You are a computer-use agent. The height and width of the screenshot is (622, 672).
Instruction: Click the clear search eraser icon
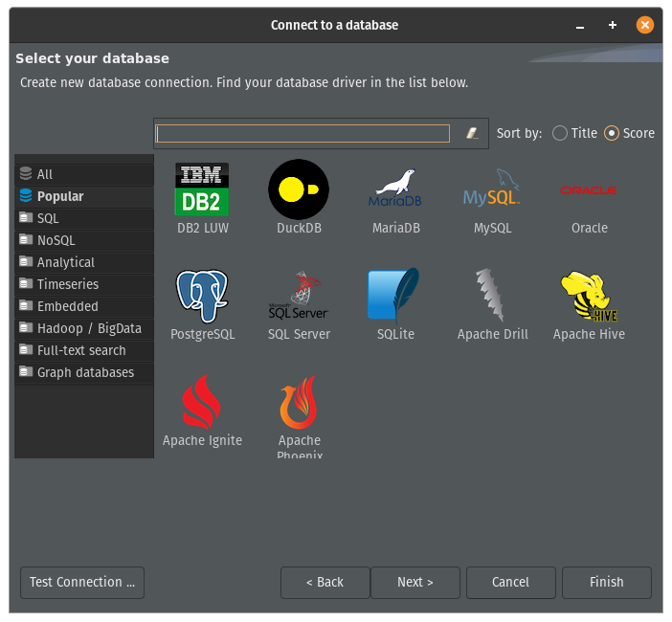(x=472, y=134)
